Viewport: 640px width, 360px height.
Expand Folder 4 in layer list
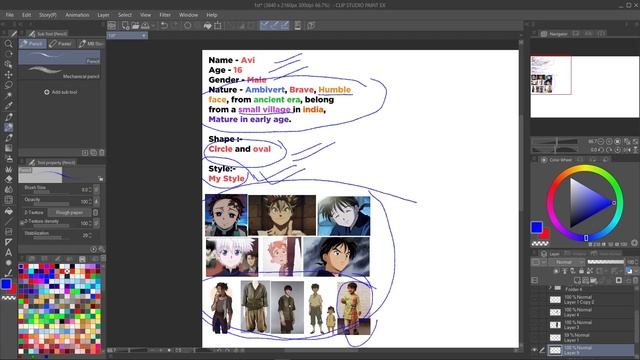pos(550,288)
